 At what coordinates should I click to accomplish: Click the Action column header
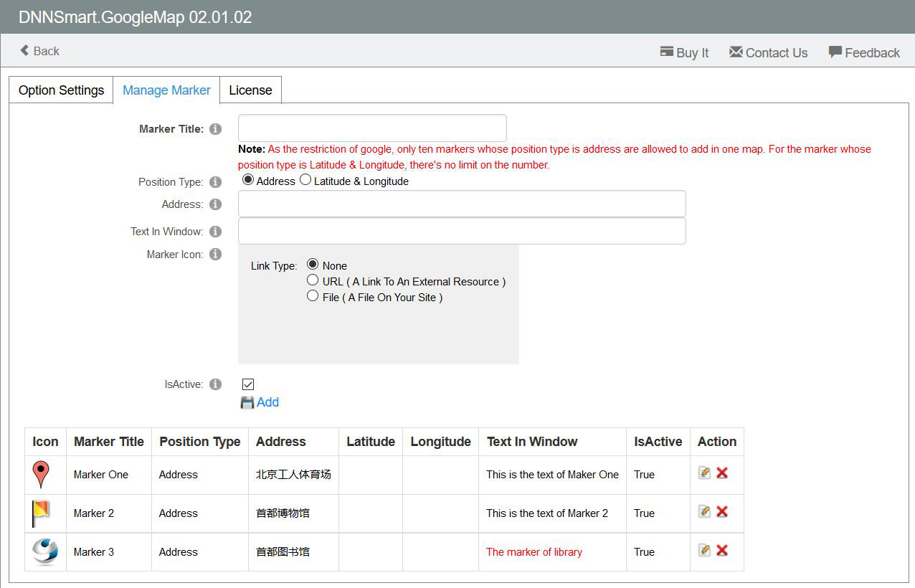coord(717,442)
